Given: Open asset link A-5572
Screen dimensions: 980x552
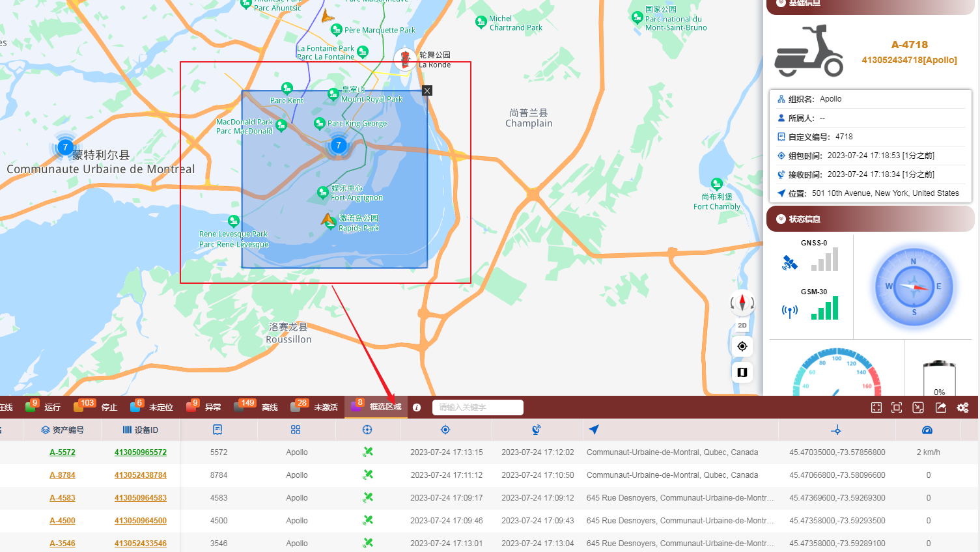Looking at the screenshot, I should (x=63, y=452).
